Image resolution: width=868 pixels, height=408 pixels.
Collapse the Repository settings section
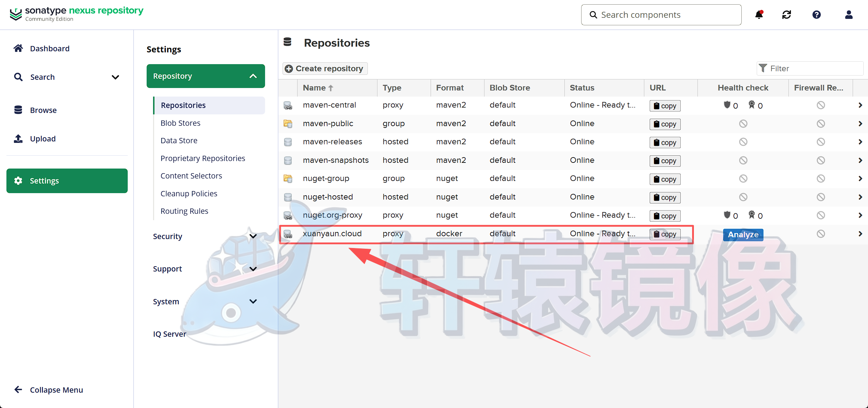[x=253, y=76]
